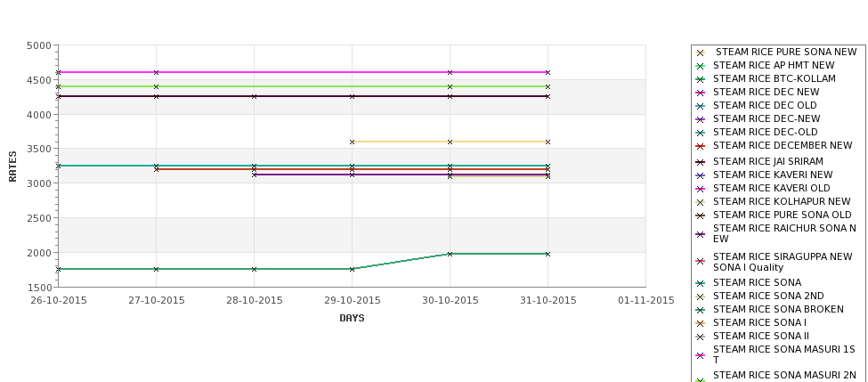Click the STEAM RICE SONA II legend marker

click(x=700, y=337)
